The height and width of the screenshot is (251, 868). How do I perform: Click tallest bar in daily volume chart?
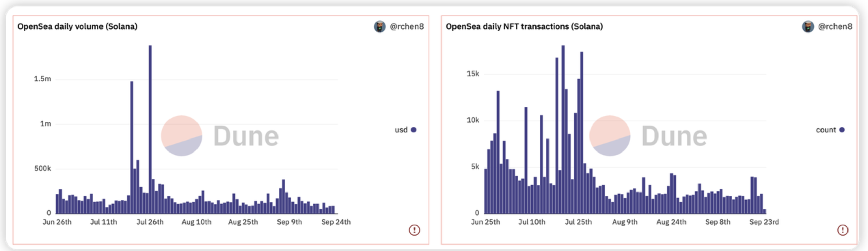click(150, 130)
